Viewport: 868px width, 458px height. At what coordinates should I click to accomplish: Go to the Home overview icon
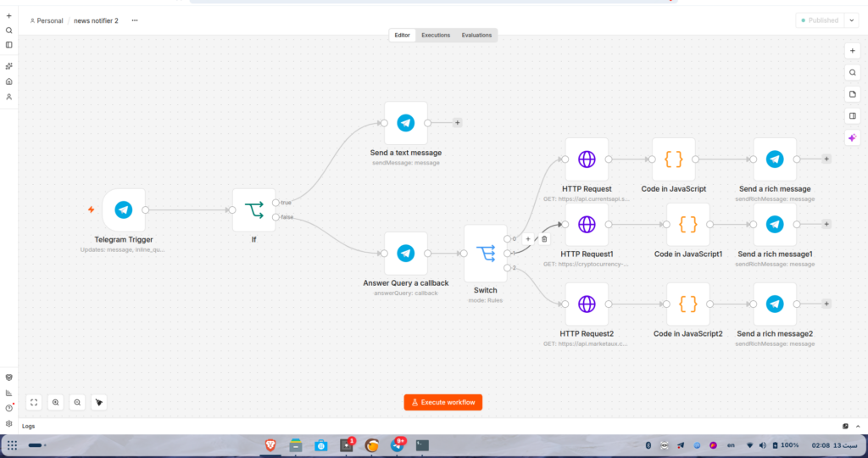tap(8, 81)
